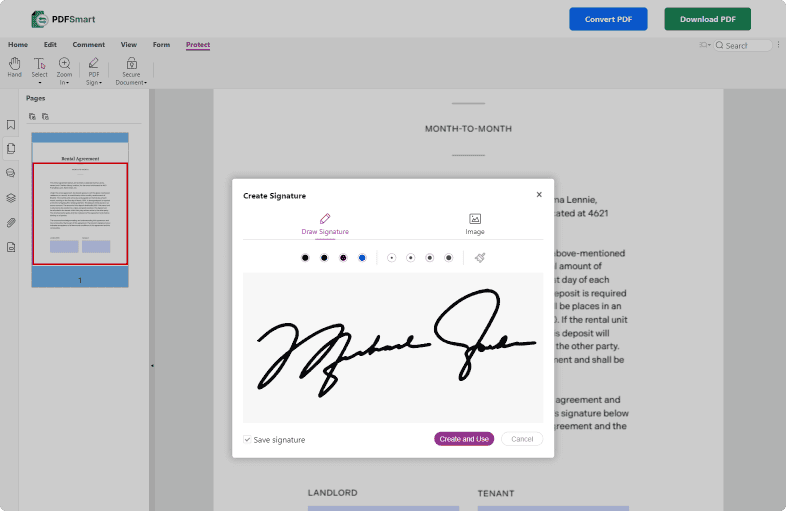Image resolution: width=786 pixels, height=511 pixels.
Task: Pick the blue ink color swatch
Action: coord(362,258)
